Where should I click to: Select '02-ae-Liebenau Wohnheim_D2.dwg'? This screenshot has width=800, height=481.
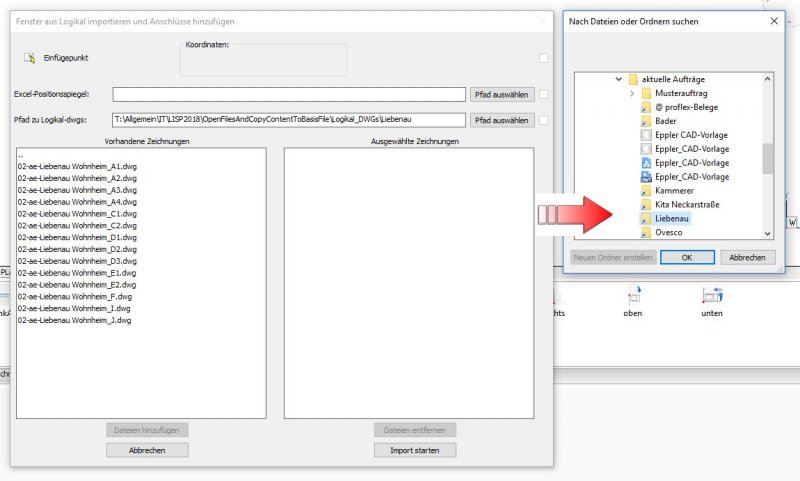(x=78, y=249)
